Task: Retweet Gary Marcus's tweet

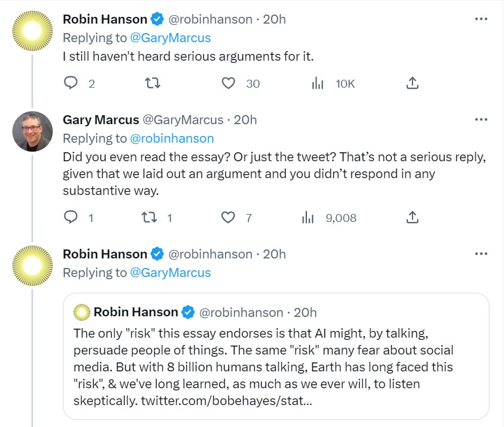Action: point(153,217)
